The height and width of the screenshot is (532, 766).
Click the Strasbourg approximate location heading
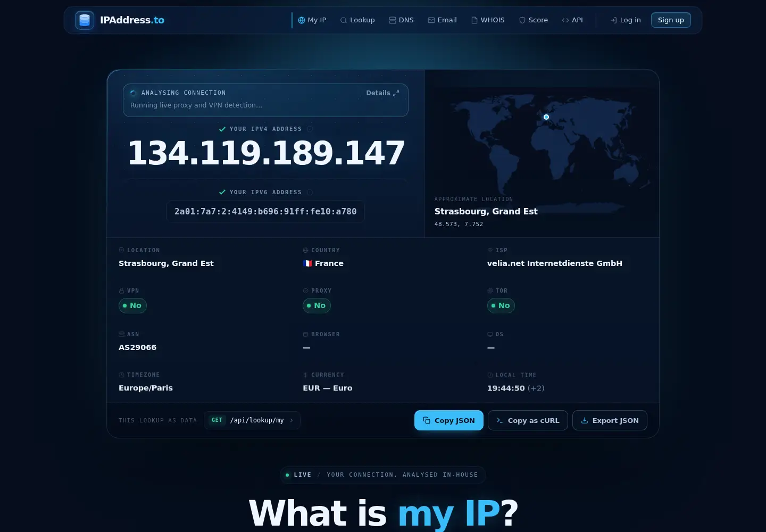tap(486, 212)
